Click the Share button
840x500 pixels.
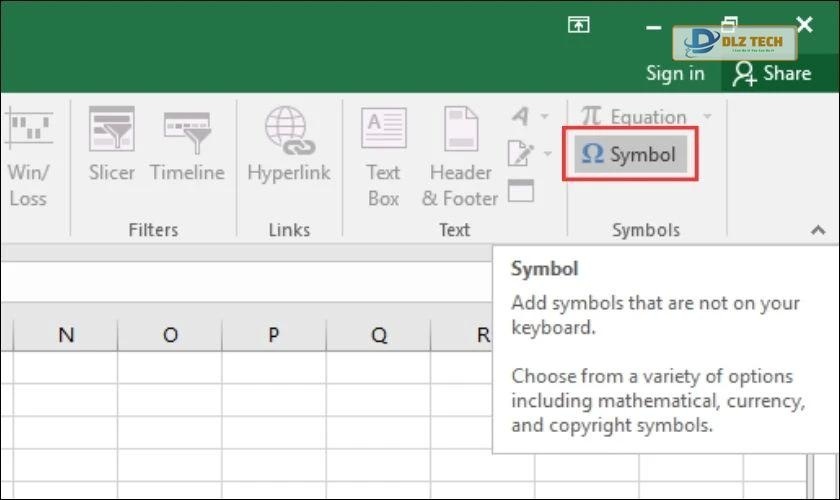(772, 73)
